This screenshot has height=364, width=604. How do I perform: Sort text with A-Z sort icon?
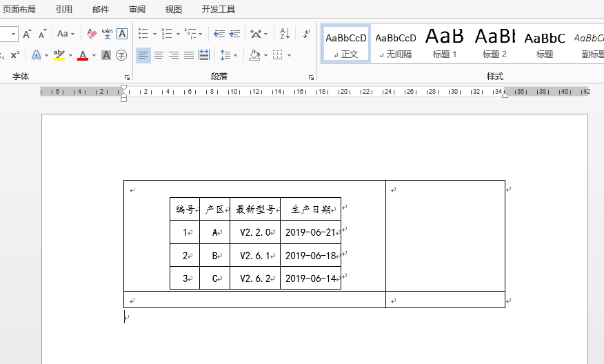(x=285, y=34)
